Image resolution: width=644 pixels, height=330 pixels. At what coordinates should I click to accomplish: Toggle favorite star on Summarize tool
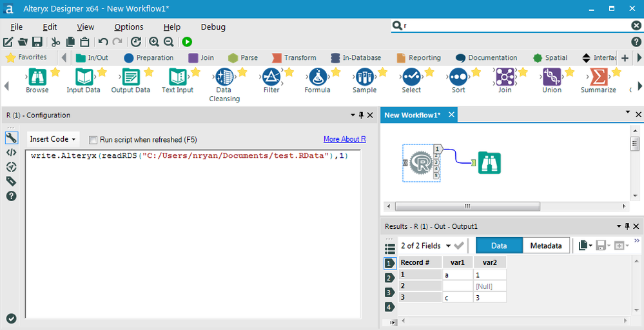(x=616, y=73)
